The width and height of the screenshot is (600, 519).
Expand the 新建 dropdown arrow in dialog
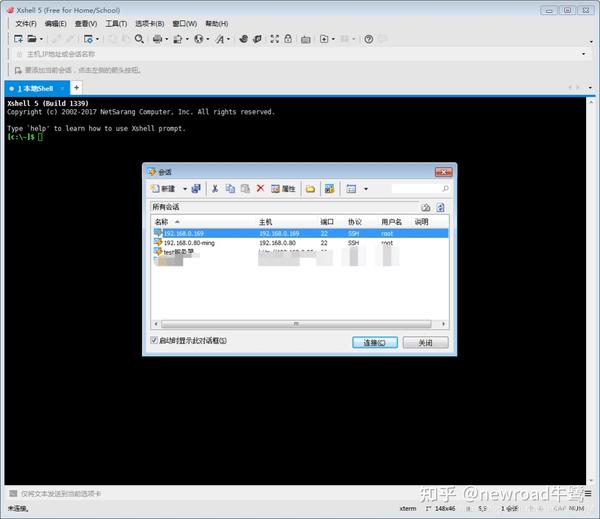coord(185,189)
